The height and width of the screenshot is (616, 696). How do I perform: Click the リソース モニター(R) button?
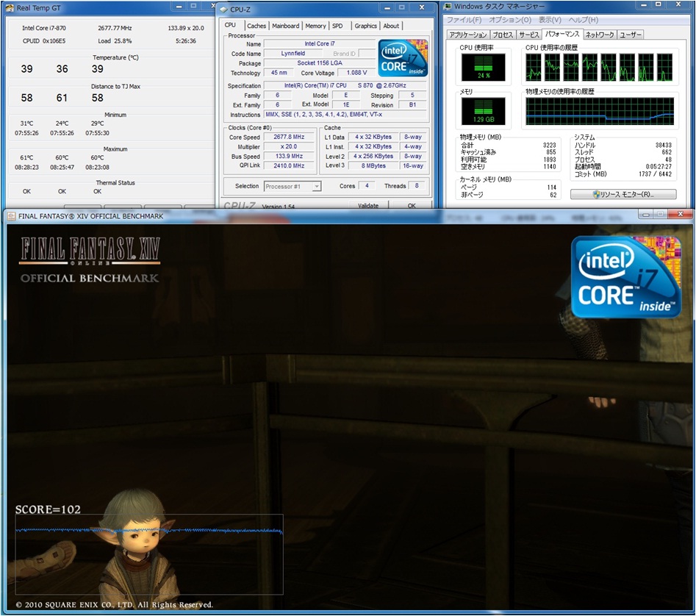tap(623, 194)
